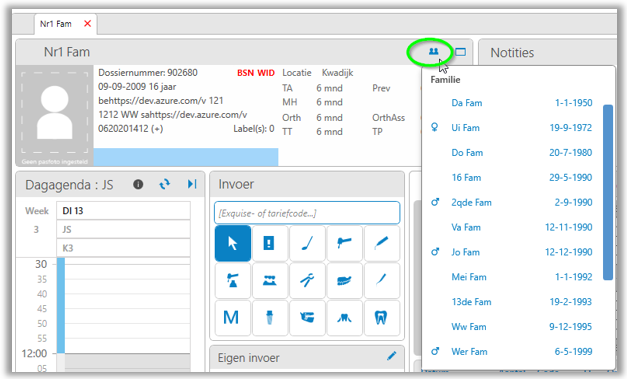Select the large M icon in Invoer
The width and height of the screenshot is (627, 379).
pyautogui.click(x=231, y=318)
